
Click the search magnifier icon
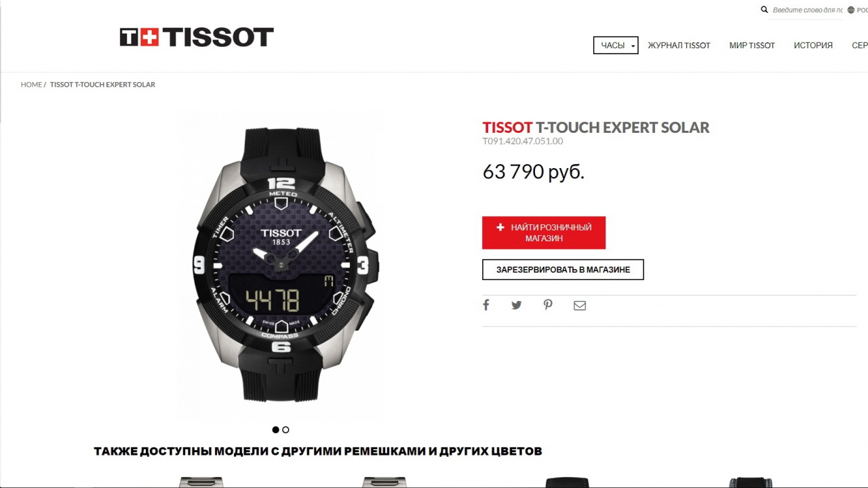tap(764, 9)
